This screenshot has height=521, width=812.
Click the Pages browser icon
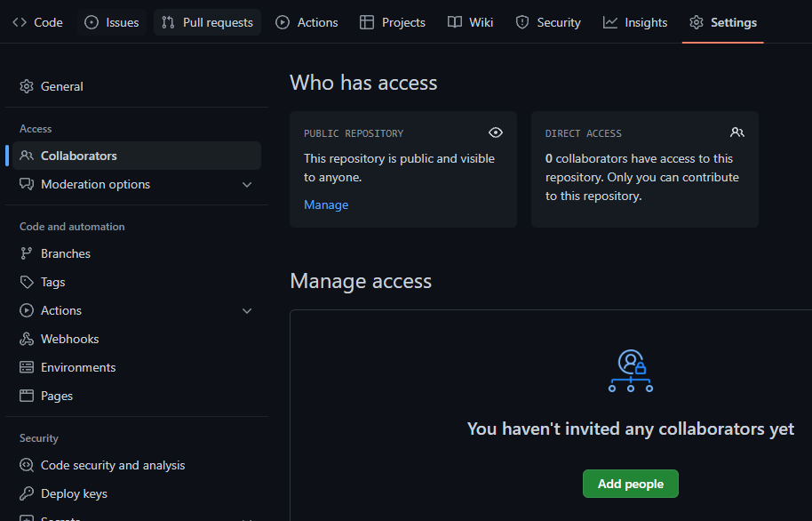coord(27,396)
